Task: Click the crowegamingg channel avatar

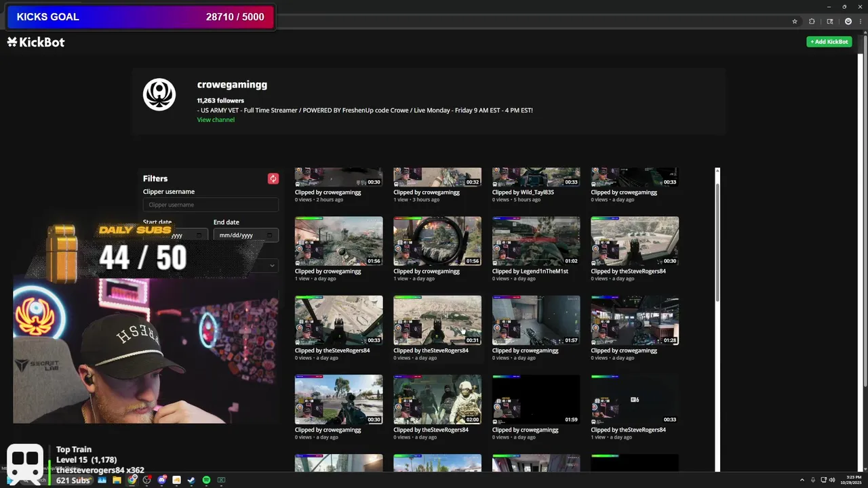Action: [x=159, y=94]
